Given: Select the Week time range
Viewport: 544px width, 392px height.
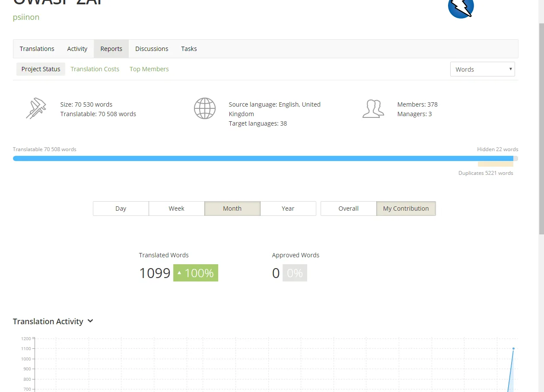Looking at the screenshot, I should point(177,209).
